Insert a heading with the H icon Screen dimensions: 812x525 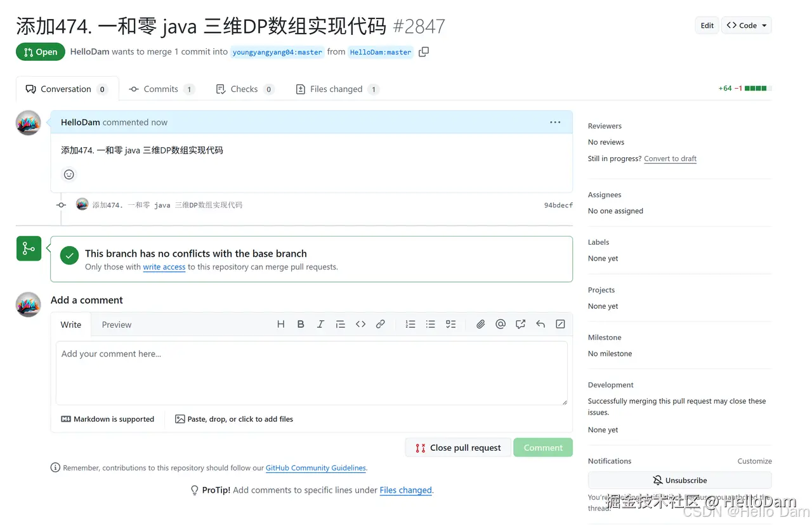[281, 324]
